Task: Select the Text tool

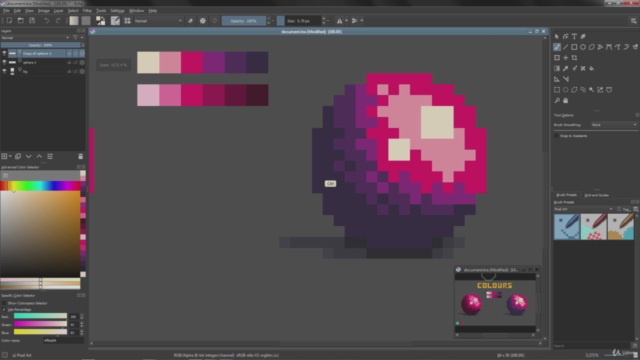Action: [574, 36]
